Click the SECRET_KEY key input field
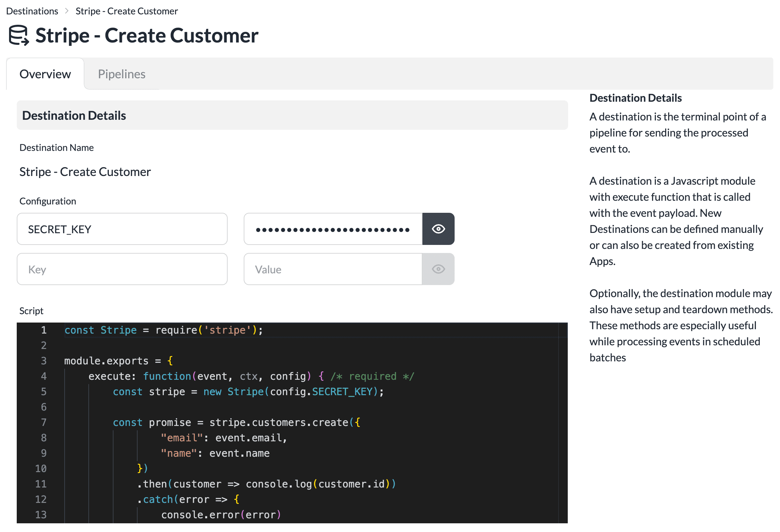Screen dimensions: 780x532 pos(122,229)
